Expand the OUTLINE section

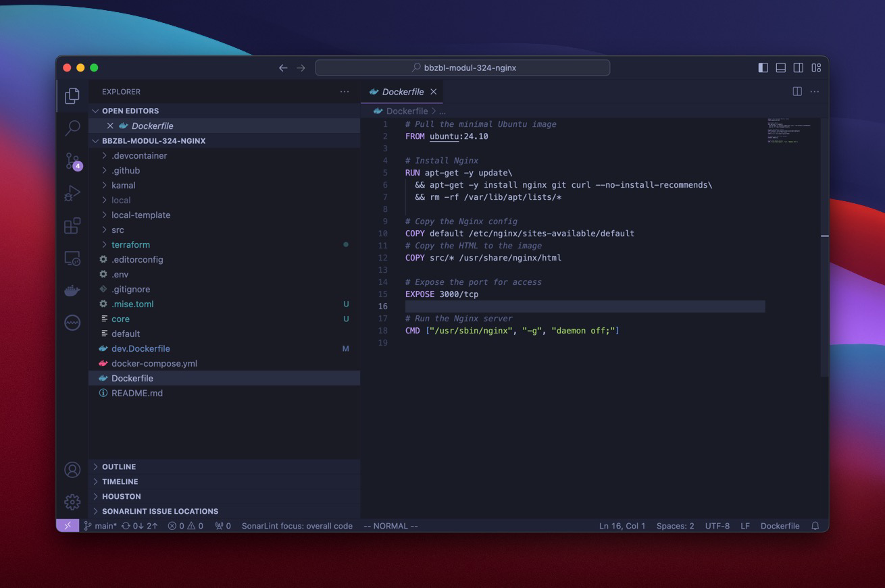(119, 466)
